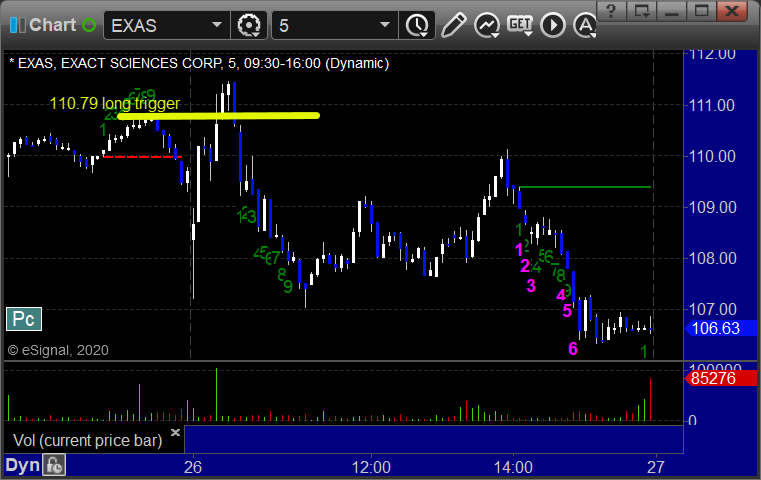The height and width of the screenshot is (480, 761).
Task: Click the help question mark button
Action: point(612,10)
